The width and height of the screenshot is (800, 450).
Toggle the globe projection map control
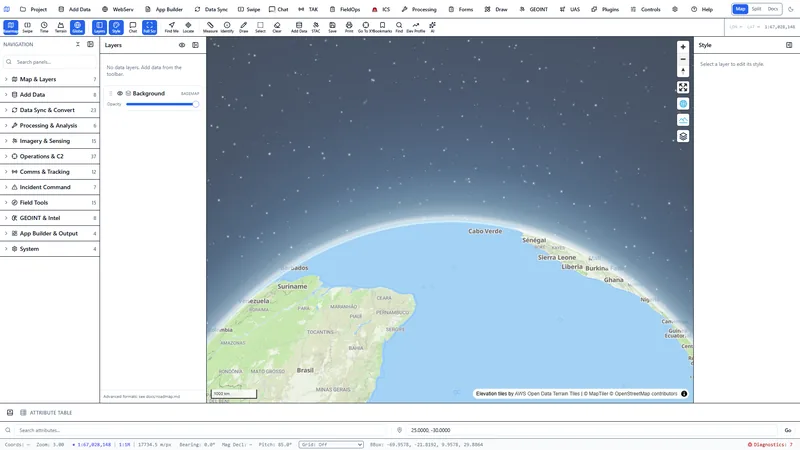[x=683, y=104]
